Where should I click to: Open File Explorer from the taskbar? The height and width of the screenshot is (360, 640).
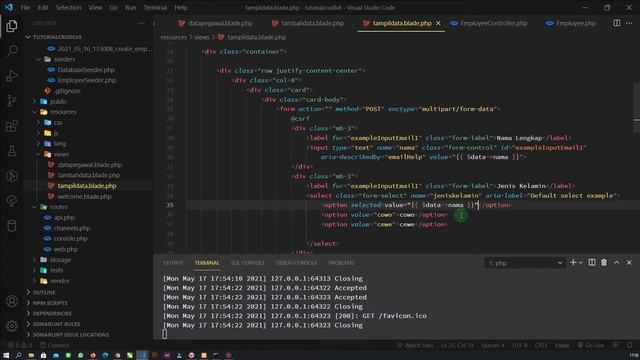coord(31,356)
